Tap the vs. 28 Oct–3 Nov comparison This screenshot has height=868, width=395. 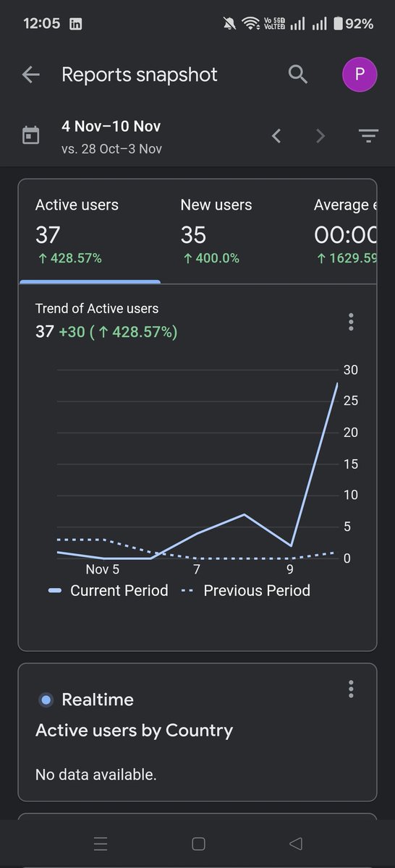[111, 149]
